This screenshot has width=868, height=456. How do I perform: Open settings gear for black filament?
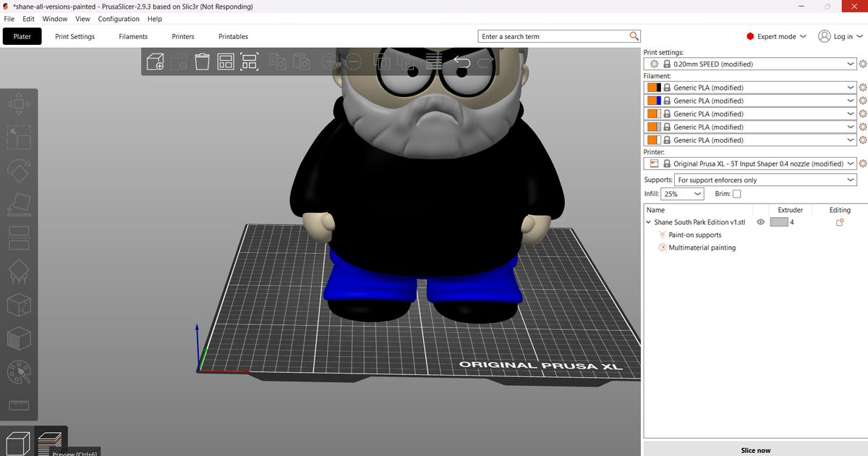click(x=861, y=88)
